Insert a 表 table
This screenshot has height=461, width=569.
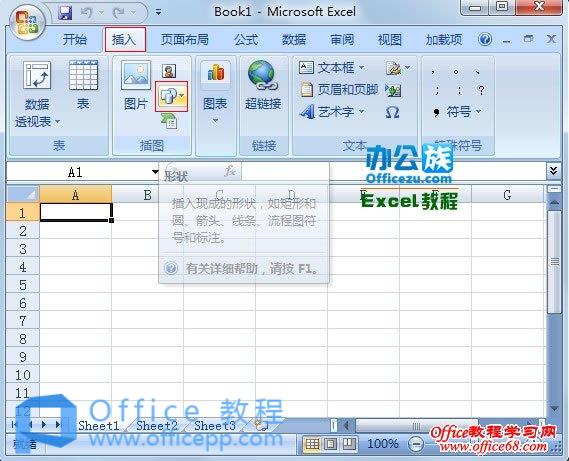point(83,86)
